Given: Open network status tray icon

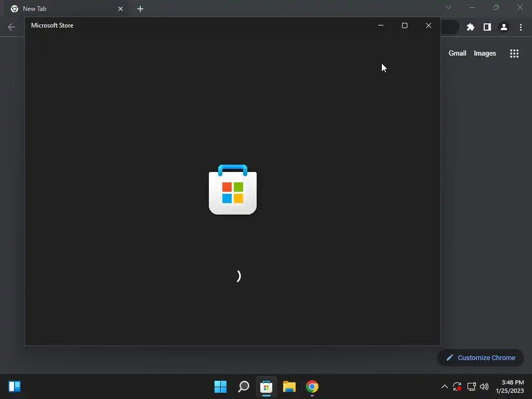Looking at the screenshot, I should (x=471, y=387).
